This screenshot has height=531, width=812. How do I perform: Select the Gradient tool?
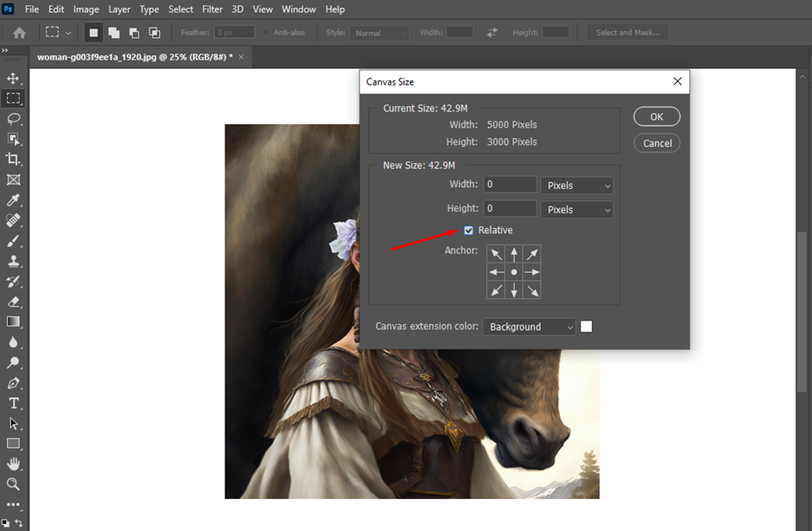coord(13,322)
